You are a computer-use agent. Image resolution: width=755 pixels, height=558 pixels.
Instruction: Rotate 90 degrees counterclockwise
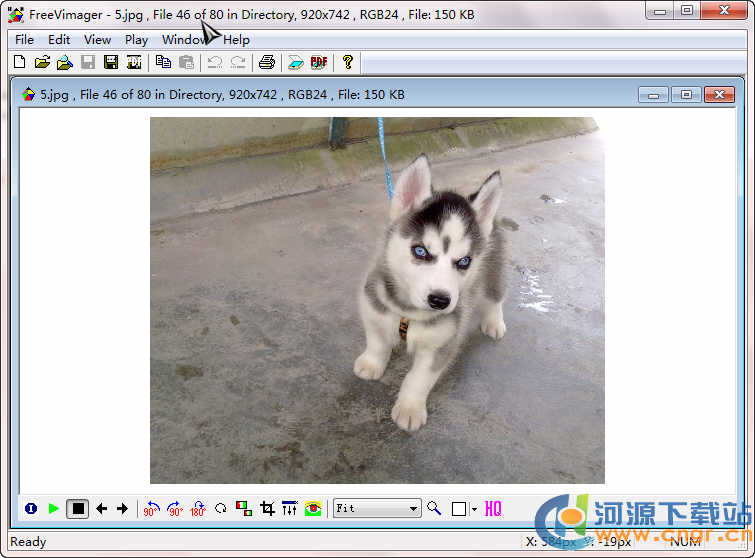pos(152,508)
